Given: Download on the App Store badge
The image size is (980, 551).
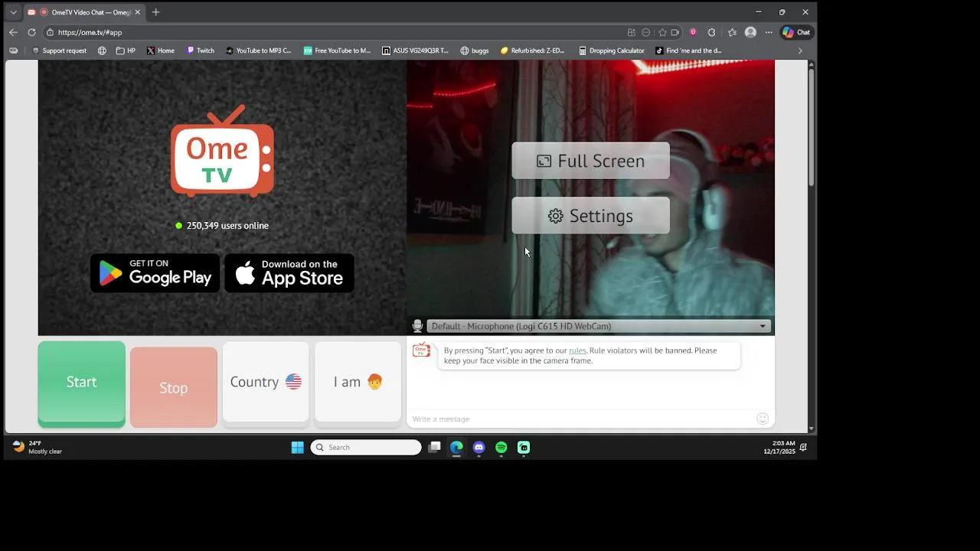Looking at the screenshot, I should click(x=289, y=273).
